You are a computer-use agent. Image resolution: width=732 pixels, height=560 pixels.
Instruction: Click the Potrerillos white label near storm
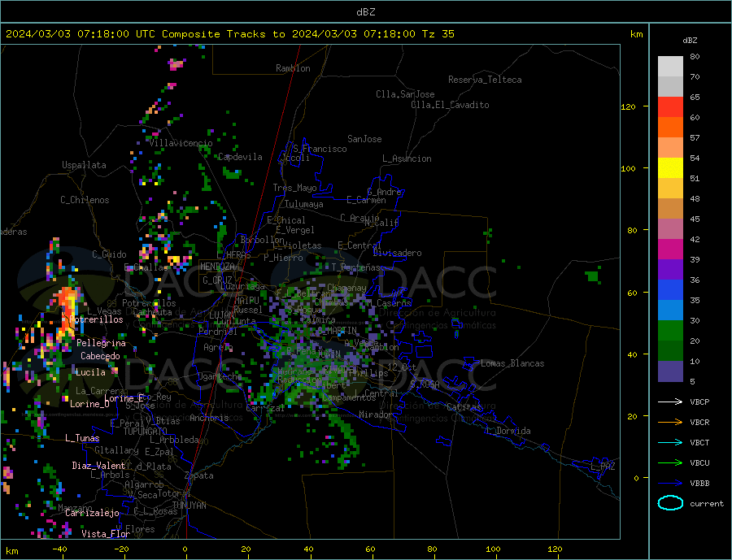coord(96,319)
